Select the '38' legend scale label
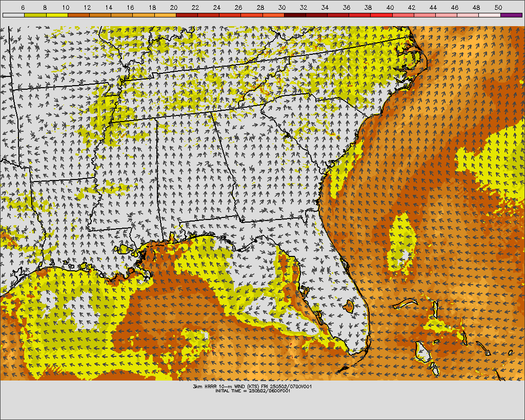Image resolution: width=525 pixels, height=420 pixels. (x=368, y=7)
